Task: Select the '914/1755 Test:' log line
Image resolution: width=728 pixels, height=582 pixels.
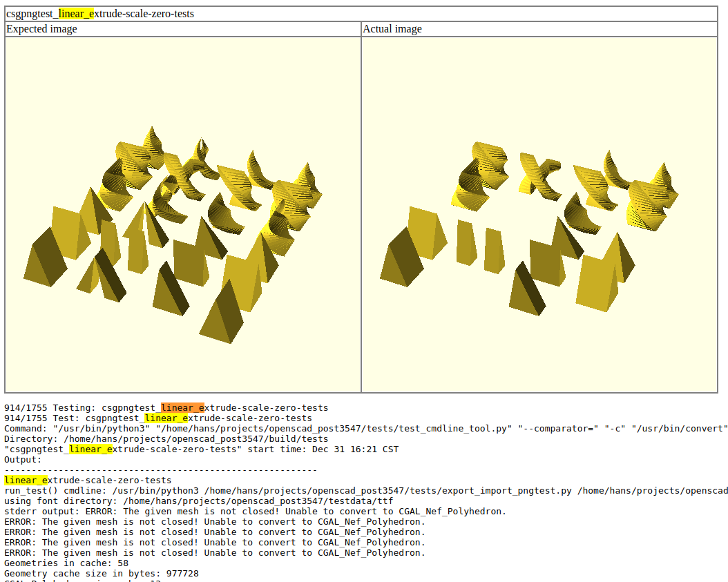Action: coord(158,418)
